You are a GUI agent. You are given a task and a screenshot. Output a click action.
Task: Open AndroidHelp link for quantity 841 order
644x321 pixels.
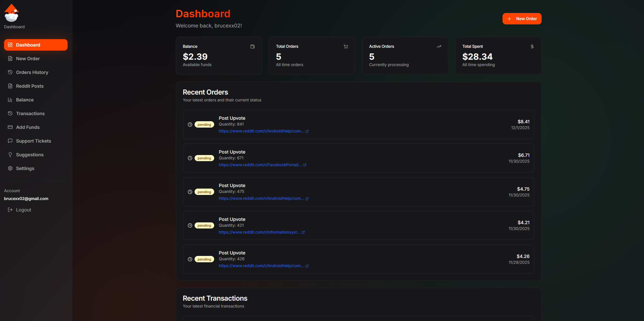pos(261,131)
